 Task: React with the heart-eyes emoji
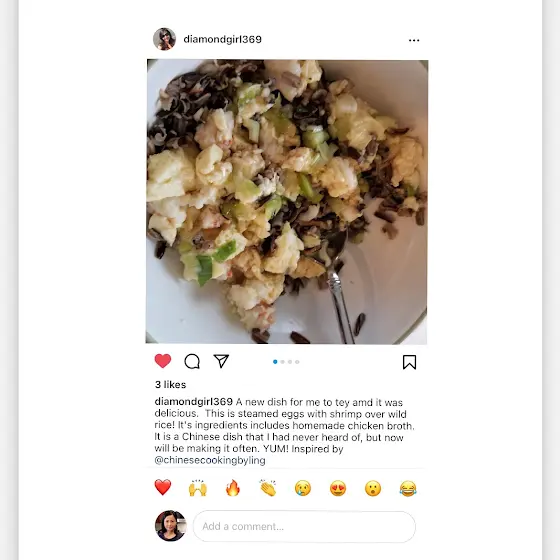point(338,488)
